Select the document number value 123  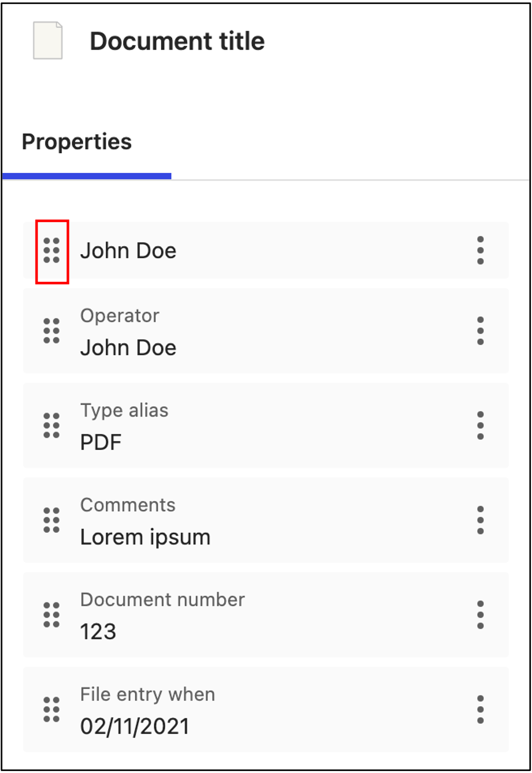[98, 632]
